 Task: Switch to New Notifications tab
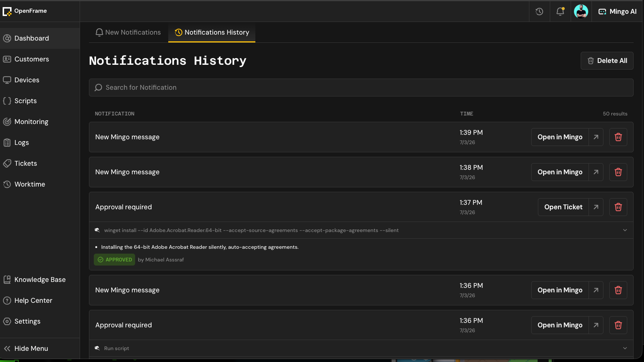point(128,32)
